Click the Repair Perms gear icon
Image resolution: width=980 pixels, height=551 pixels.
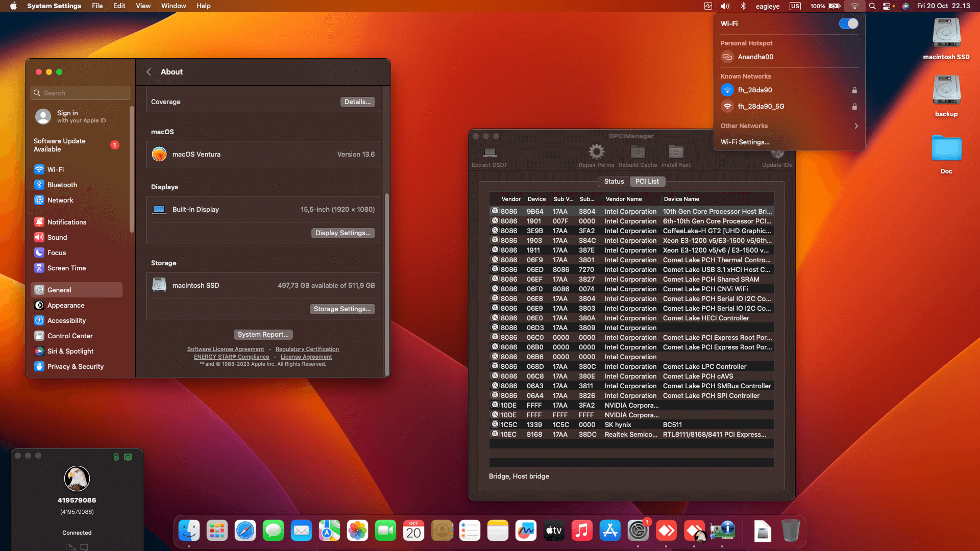[596, 152]
